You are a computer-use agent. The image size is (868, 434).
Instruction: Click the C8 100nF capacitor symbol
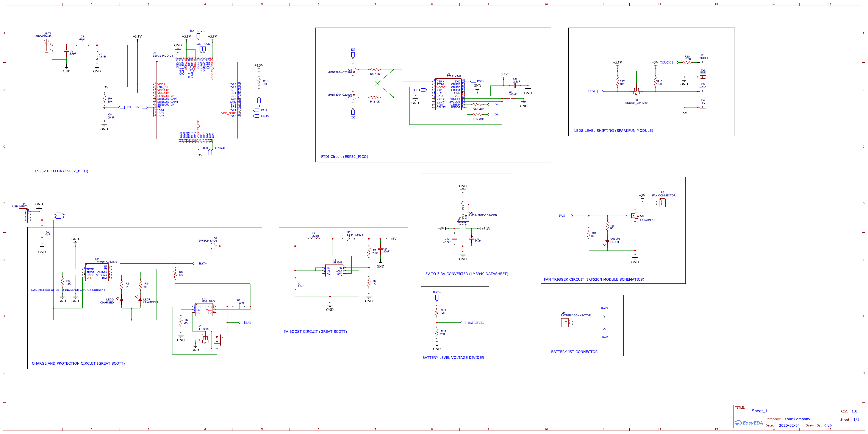coord(105,114)
